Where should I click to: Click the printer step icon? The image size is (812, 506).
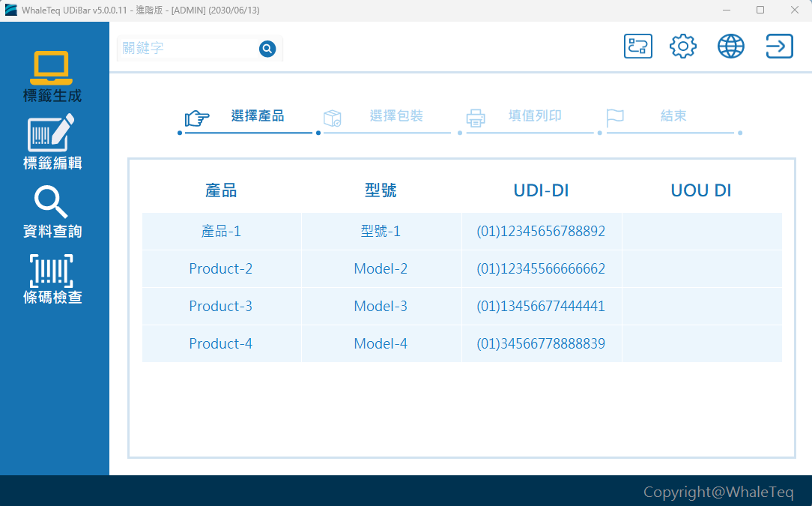click(x=476, y=118)
